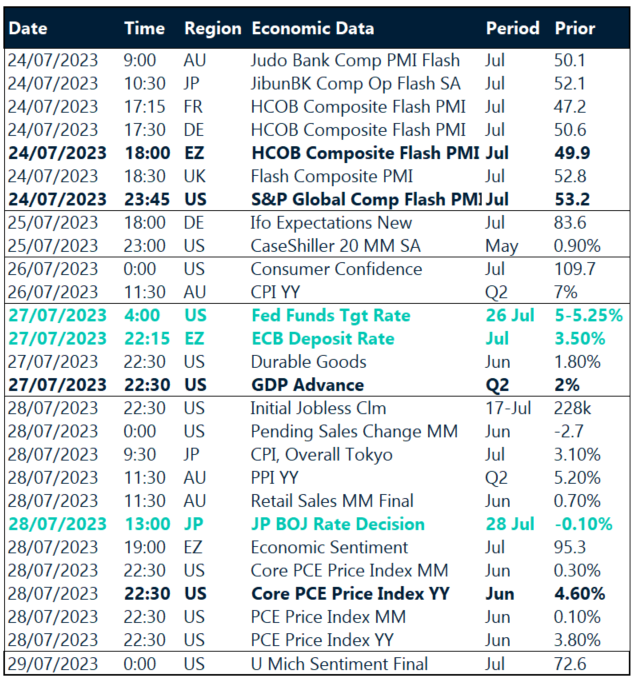Click the 5-5.25% prior value

588,315
